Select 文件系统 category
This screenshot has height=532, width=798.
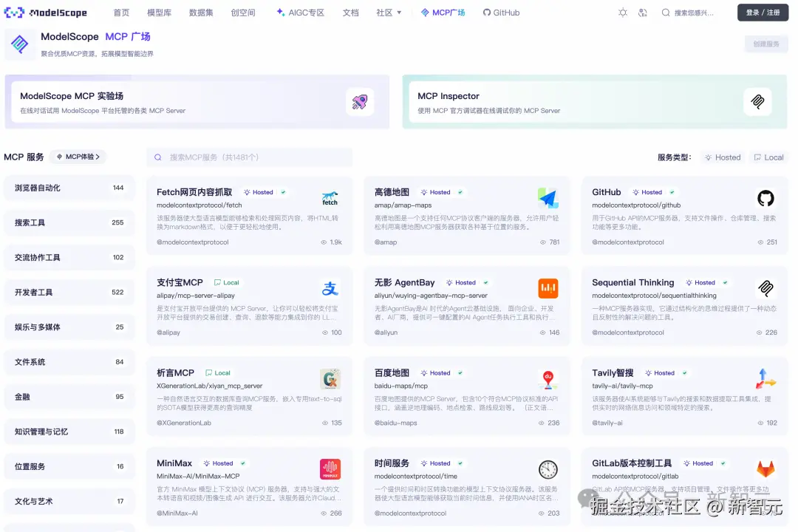69,362
